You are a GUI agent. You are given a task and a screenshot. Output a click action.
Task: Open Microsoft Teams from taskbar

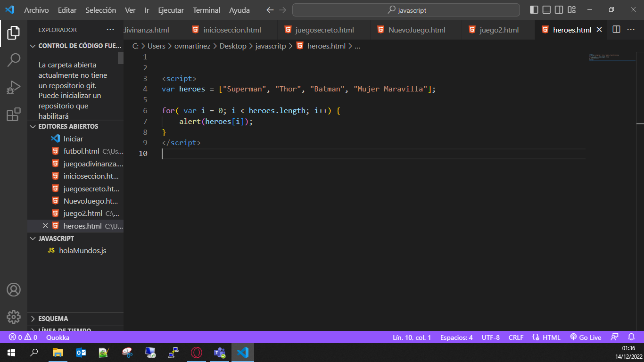[x=220, y=353]
